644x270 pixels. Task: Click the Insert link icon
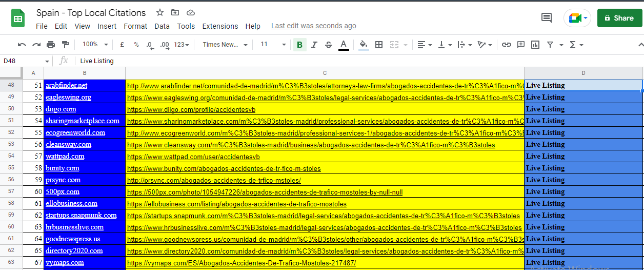tap(506, 45)
